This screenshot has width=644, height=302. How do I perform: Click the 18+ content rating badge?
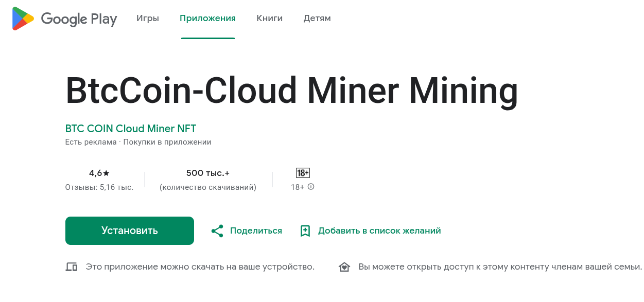click(x=303, y=173)
